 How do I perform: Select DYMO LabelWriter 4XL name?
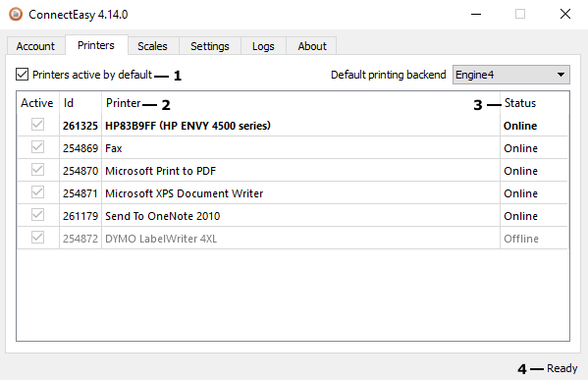[161, 239]
